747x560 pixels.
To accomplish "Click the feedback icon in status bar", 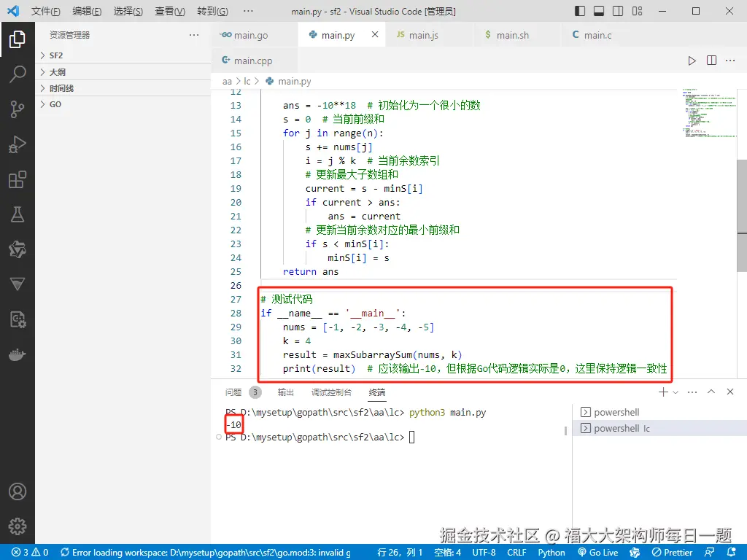I will click(x=709, y=553).
